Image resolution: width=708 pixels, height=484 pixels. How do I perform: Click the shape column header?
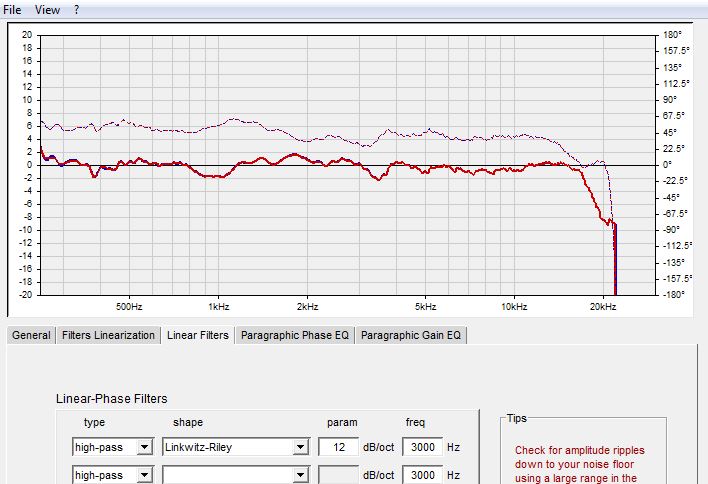click(188, 423)
